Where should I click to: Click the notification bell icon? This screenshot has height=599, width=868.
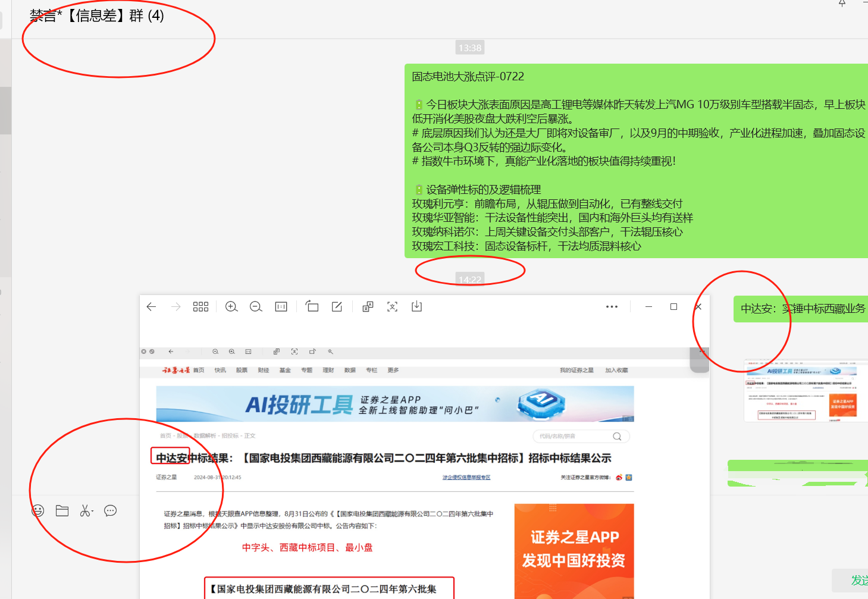[x=842, y=4]
